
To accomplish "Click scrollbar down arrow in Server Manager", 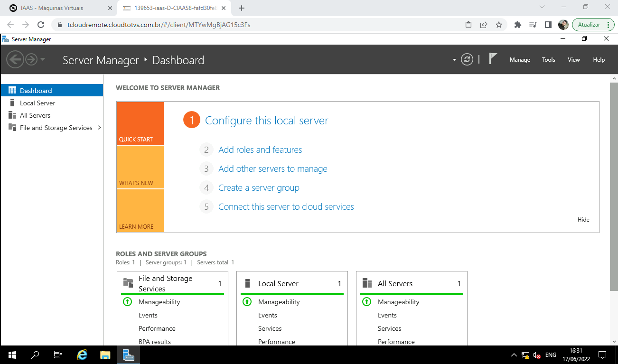I will pyautogui.click(x=614, y=341).
